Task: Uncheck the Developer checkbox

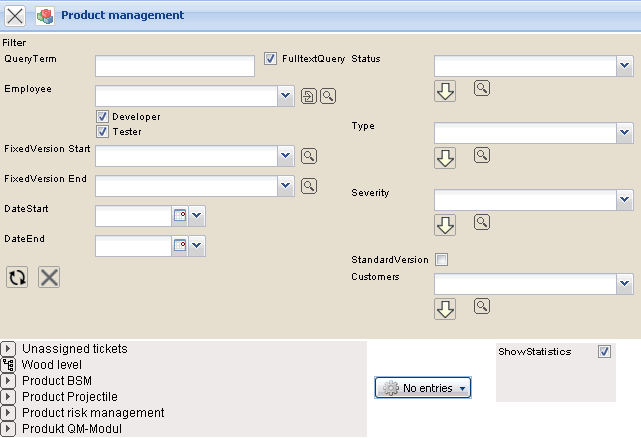Action: pos(102,116)
